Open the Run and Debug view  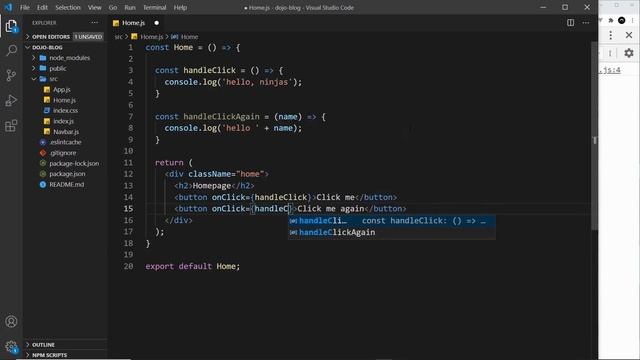click(11, 100)
